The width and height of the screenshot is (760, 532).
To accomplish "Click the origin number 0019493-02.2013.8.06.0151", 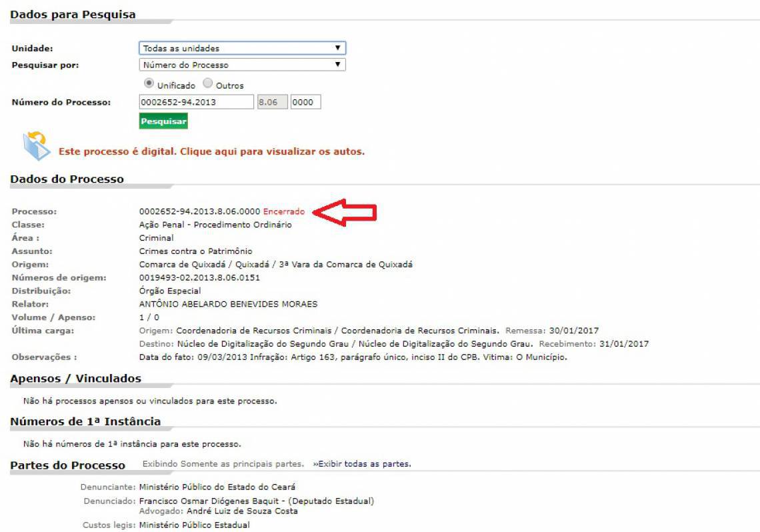I will tap(199, 277).
